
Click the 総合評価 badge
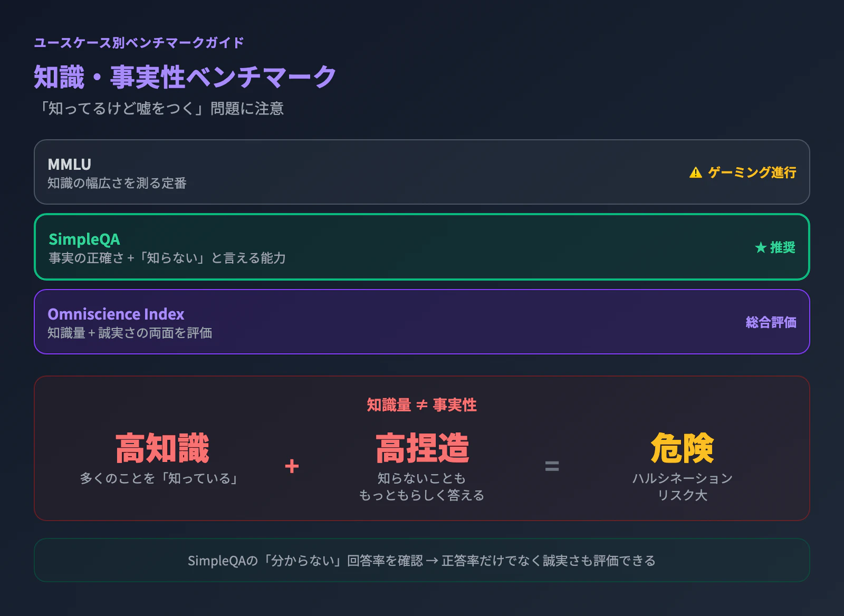771,322
